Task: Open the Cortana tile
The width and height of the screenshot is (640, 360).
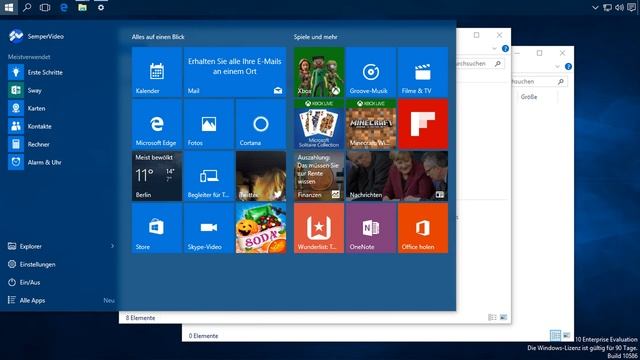Action: tap(261, 124)
